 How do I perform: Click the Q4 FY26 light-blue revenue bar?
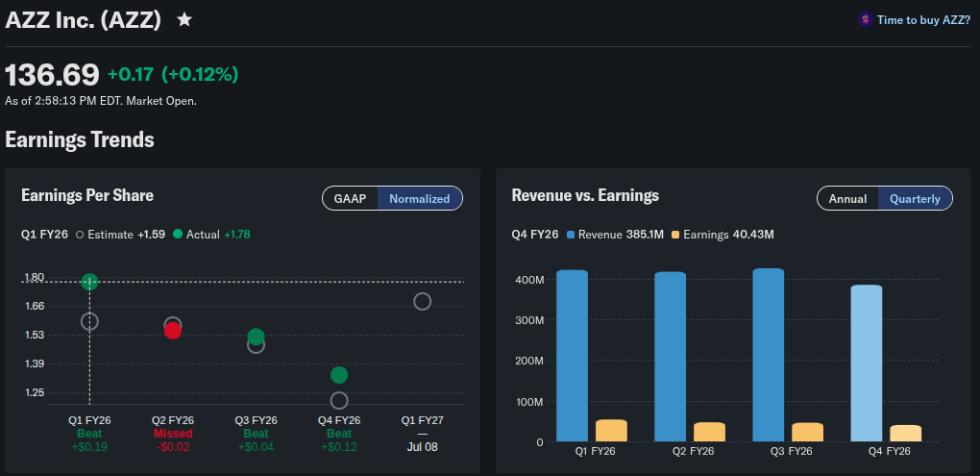click(867, 363)
